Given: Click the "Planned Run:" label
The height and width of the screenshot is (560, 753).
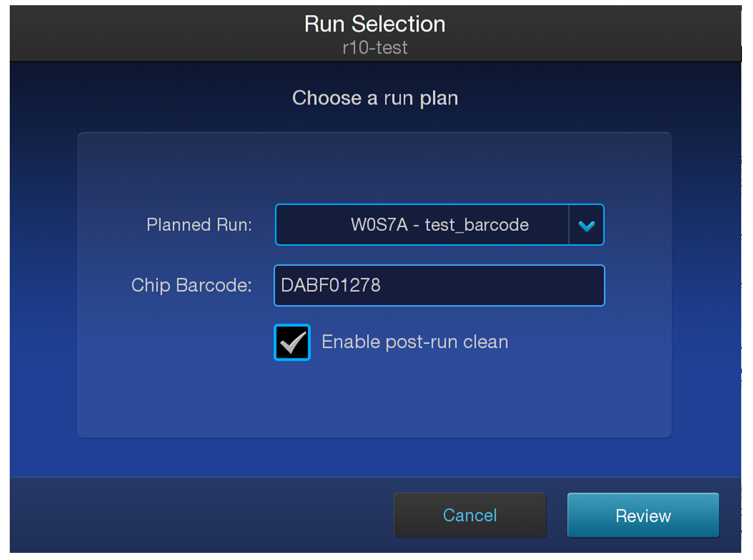Looking at the screenshot, I should (199, 225).
